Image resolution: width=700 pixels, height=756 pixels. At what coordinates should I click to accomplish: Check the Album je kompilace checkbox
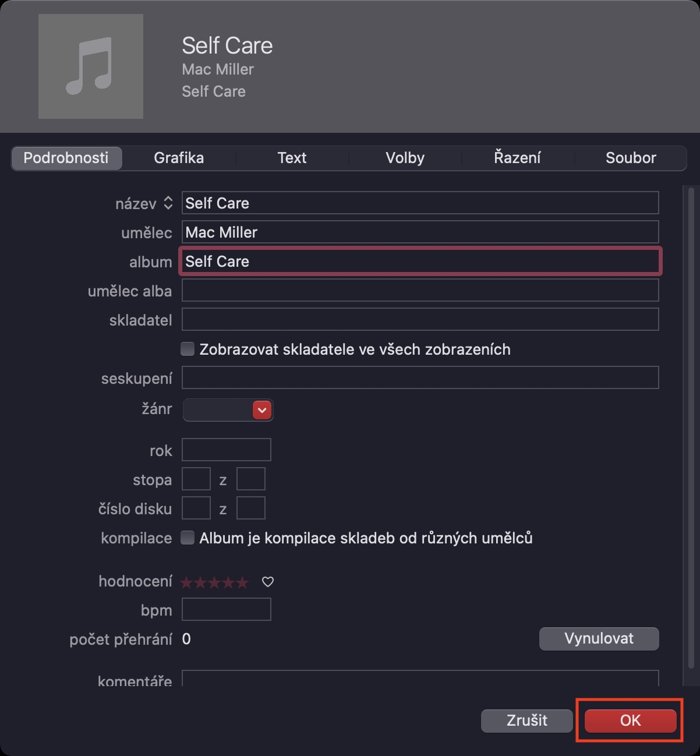(x=188, y=538)
